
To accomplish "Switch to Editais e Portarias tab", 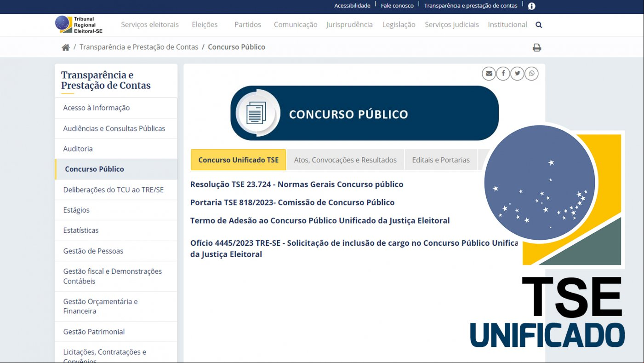I will (x=441, y=160).
